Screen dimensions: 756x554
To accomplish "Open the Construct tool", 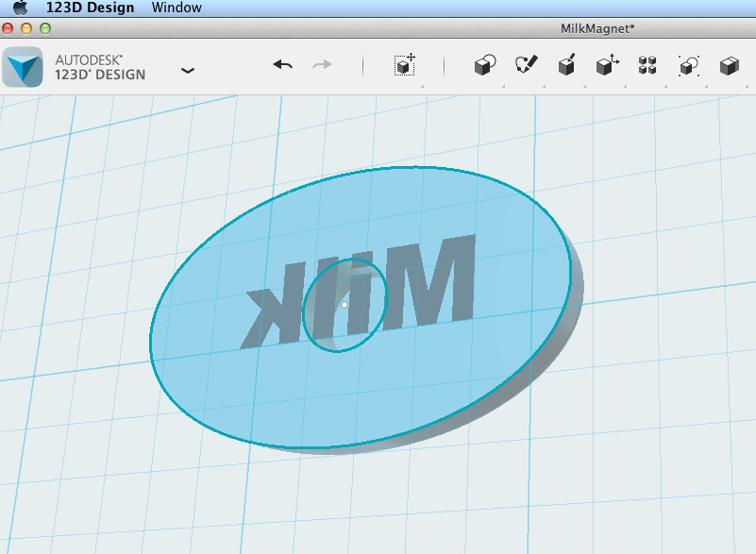I will pos(566,64).
